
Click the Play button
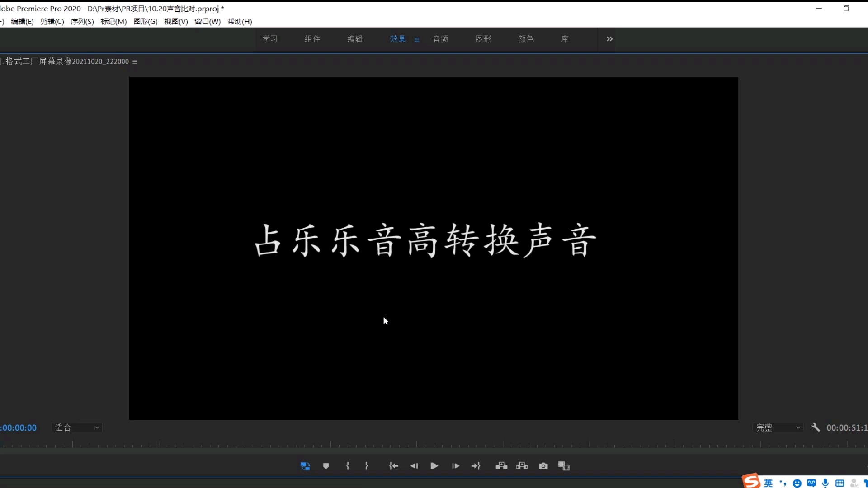[434, 466]
